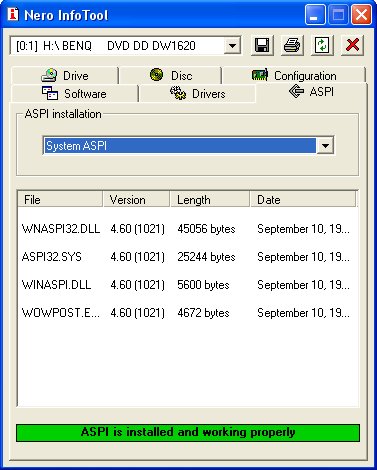The width and height of the screenshot is (377, 470).
Task: Switch to the Disc tab
Action: coord(170,75)
